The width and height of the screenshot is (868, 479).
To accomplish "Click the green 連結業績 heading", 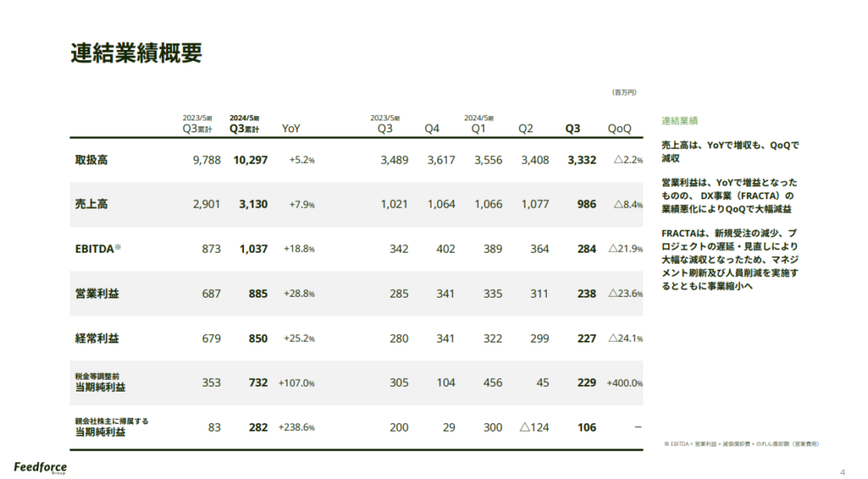I will click(679, 121).
